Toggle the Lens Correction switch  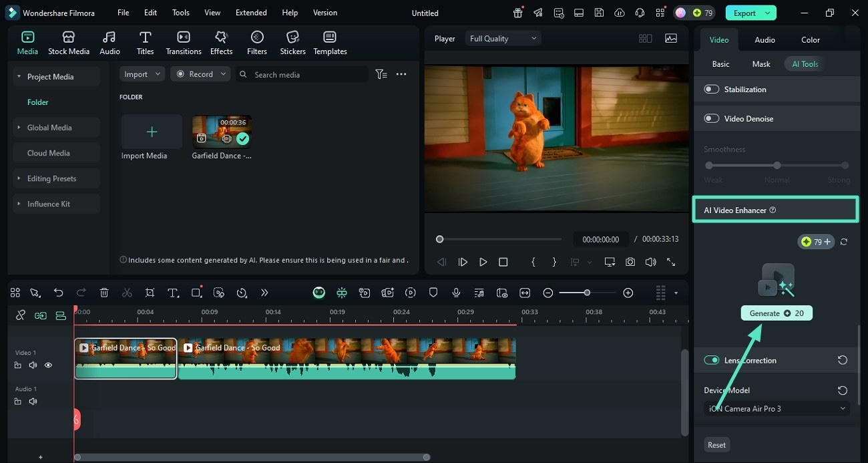point(712,360)
